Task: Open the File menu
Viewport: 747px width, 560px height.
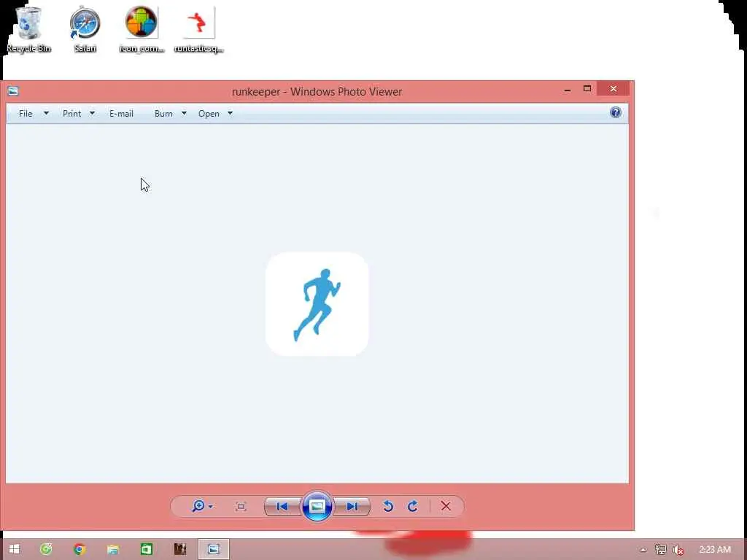Action: click(x=26, y=113)
